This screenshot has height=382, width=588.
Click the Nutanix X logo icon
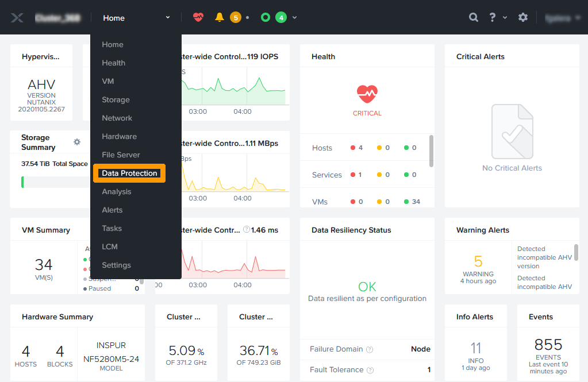coord(17,18)
